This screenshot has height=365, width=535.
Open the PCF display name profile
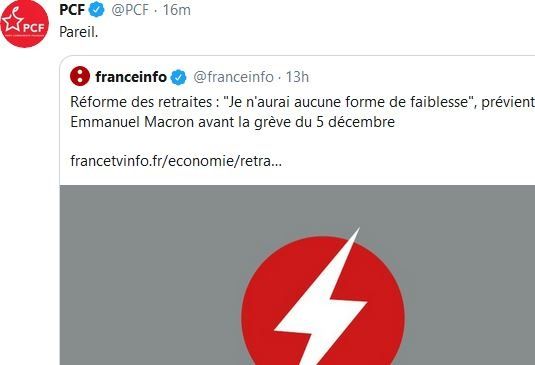(72, 10)
